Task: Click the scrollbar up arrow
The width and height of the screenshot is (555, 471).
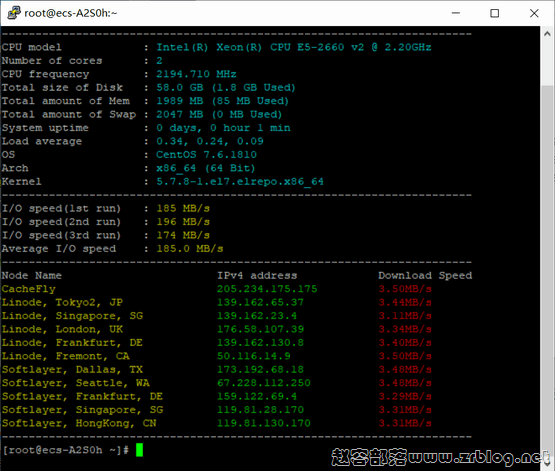Action: (x=547, y=34)
